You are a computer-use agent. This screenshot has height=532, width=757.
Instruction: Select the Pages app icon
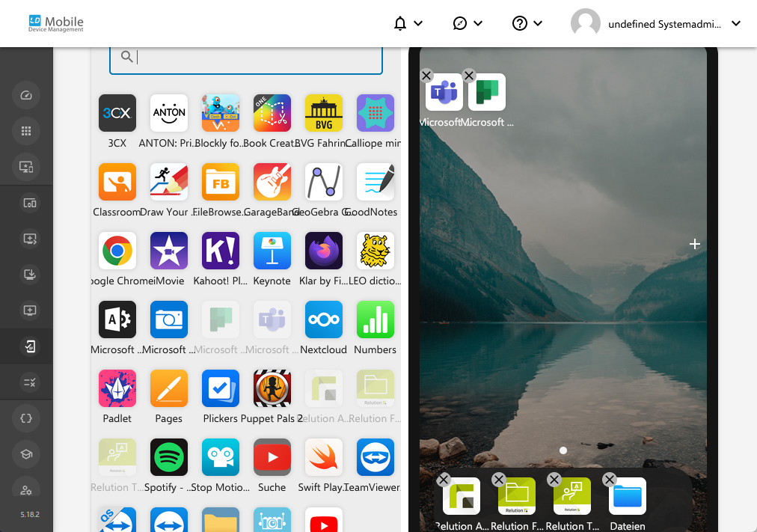click(169, 388)
